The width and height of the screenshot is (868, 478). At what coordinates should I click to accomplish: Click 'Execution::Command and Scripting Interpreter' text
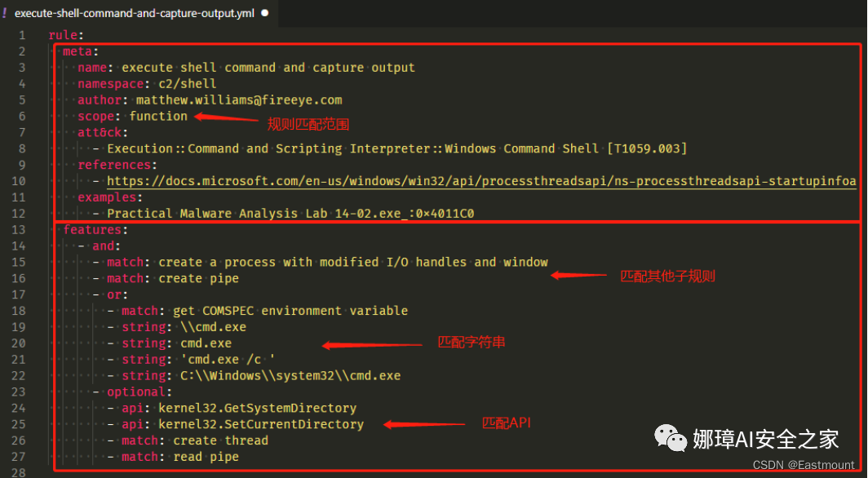coord(268,148)
